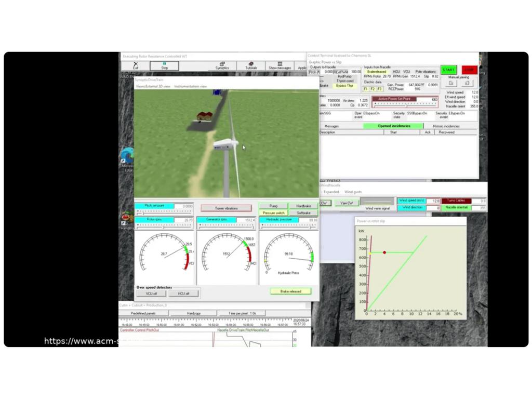Click the Brakereleased input indicator

377,72
